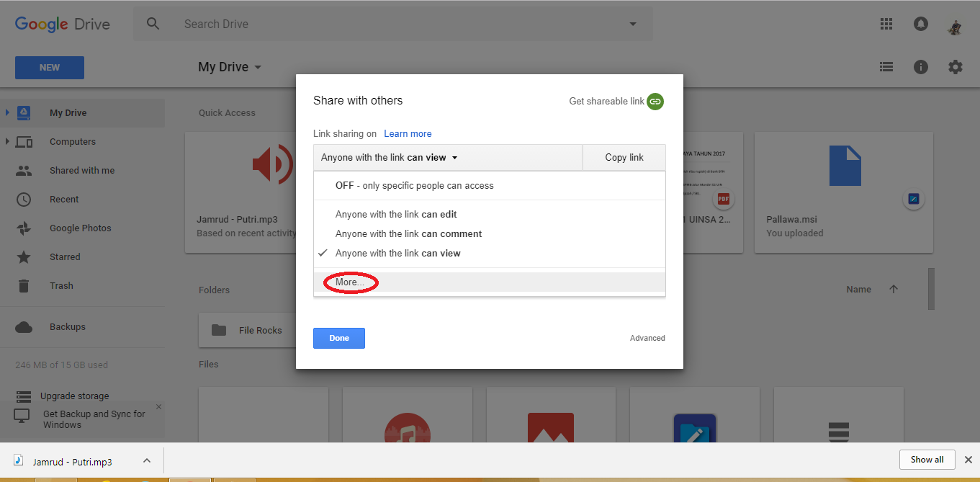Open the notifications bell
Screen dimensions: 980x482
[921, 24]
